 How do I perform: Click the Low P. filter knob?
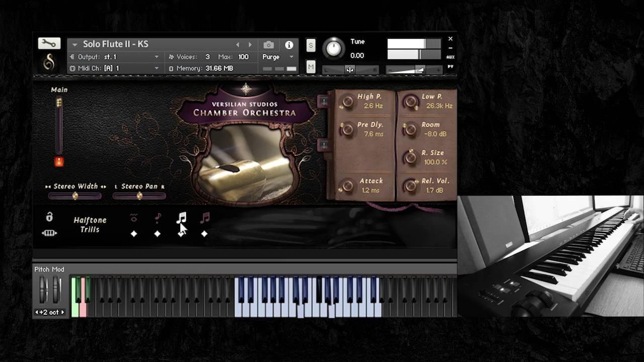click(411, 102)
